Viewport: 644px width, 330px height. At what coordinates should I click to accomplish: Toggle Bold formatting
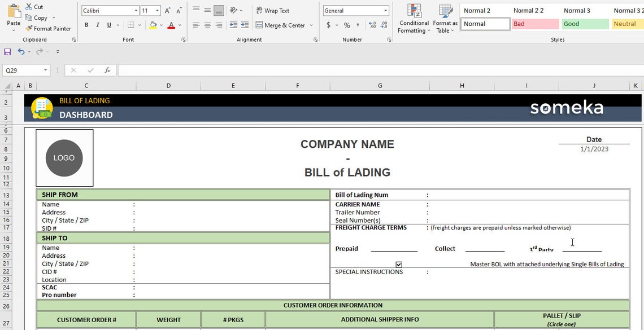pyautogui.click(x=86, y=25)
